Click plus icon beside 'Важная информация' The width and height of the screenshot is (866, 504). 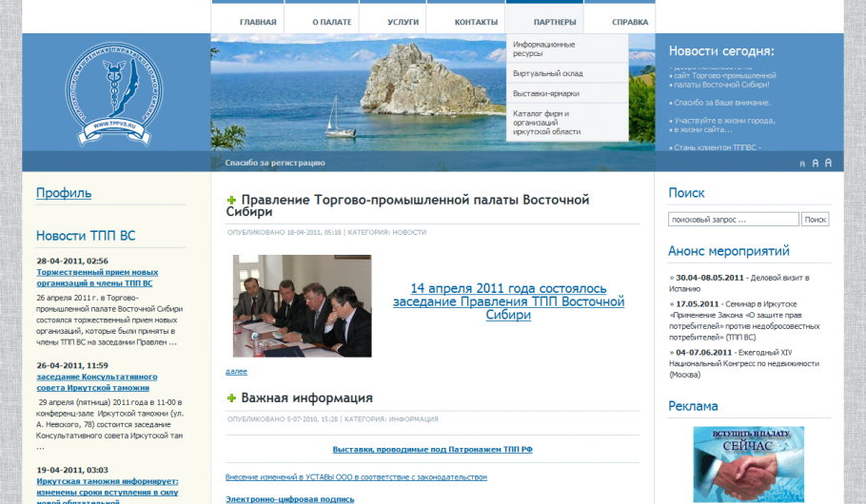[231, 398]
